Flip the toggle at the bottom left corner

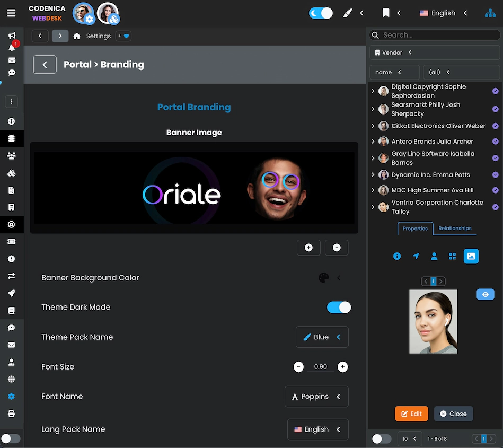11,438
